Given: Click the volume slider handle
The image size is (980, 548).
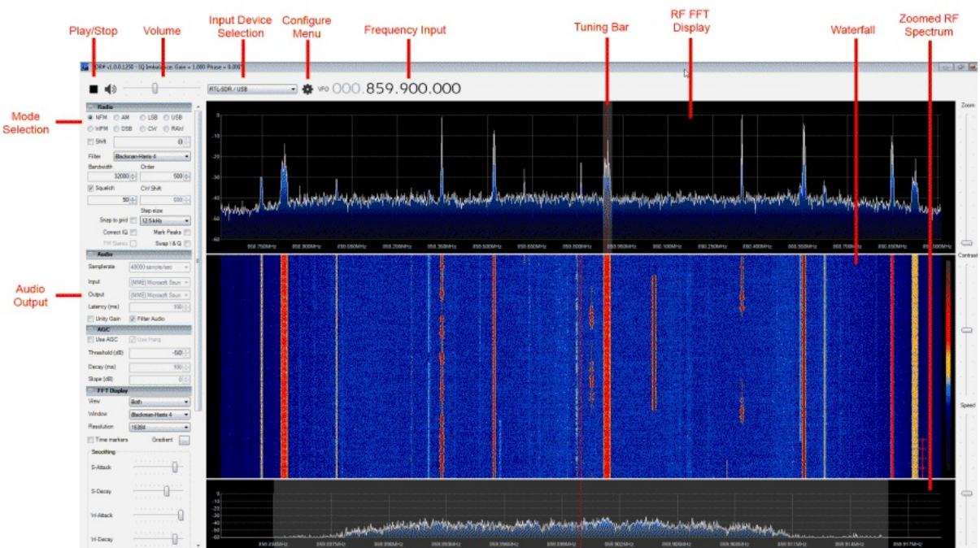Looking at the screenshot, I should coord(155,89).
